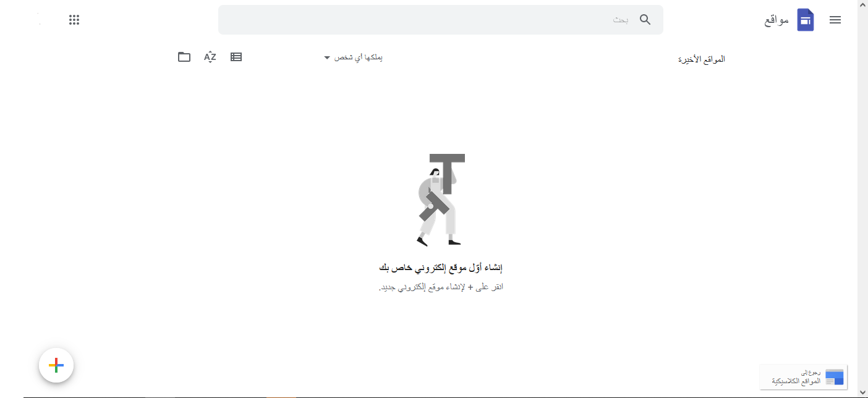Click the vertical scrollbar down arrow
868x398 pixels.
[x=863, y=392]
